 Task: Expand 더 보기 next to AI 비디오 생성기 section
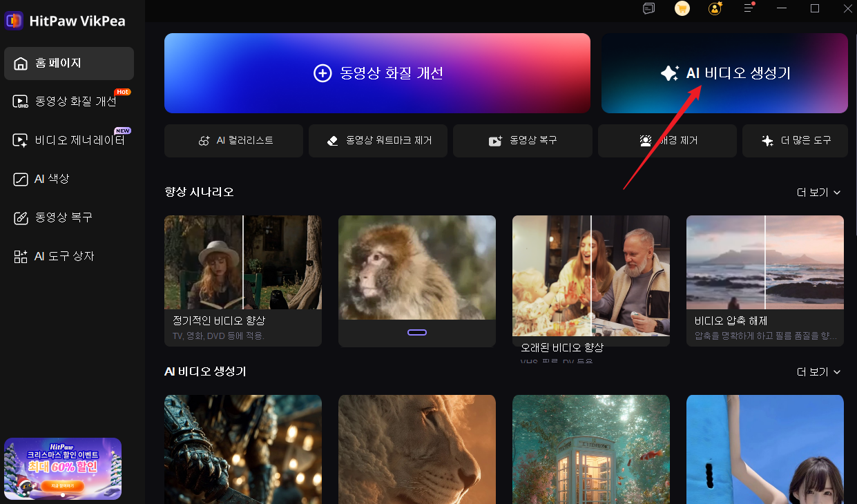point(818,372)
